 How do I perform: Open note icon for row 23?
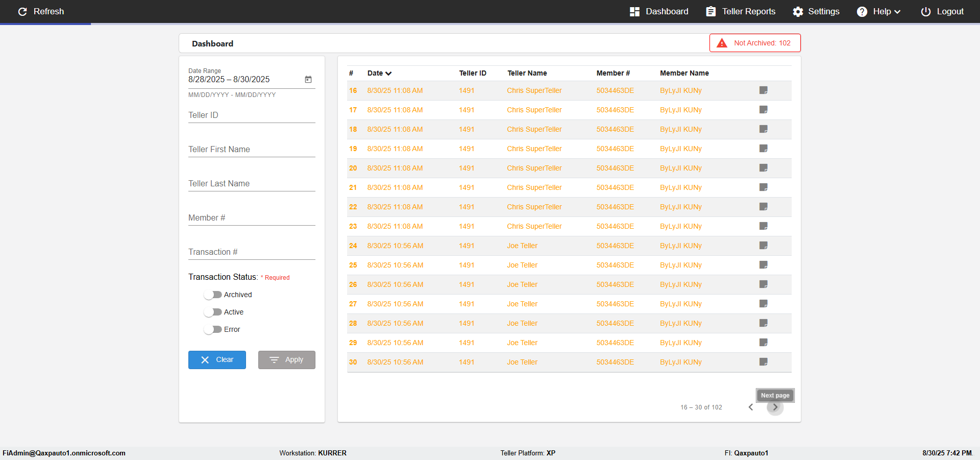tap(764, 226)
